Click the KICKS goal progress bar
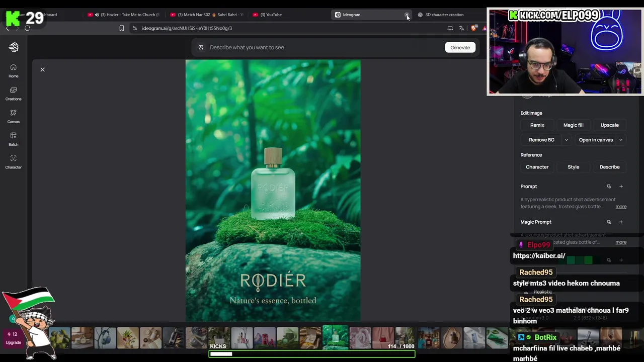Image resolution: width=644 pixels, height=362 pixels. pos(312,354)
